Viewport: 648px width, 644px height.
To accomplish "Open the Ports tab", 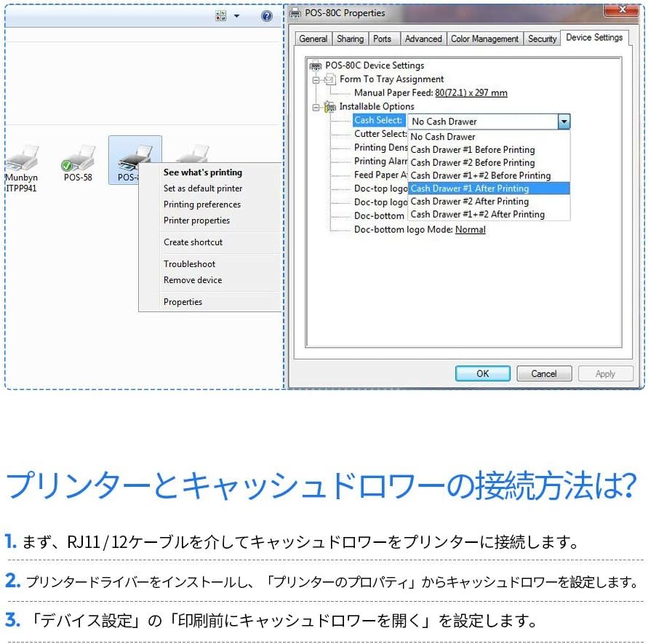I will (382, 39).
